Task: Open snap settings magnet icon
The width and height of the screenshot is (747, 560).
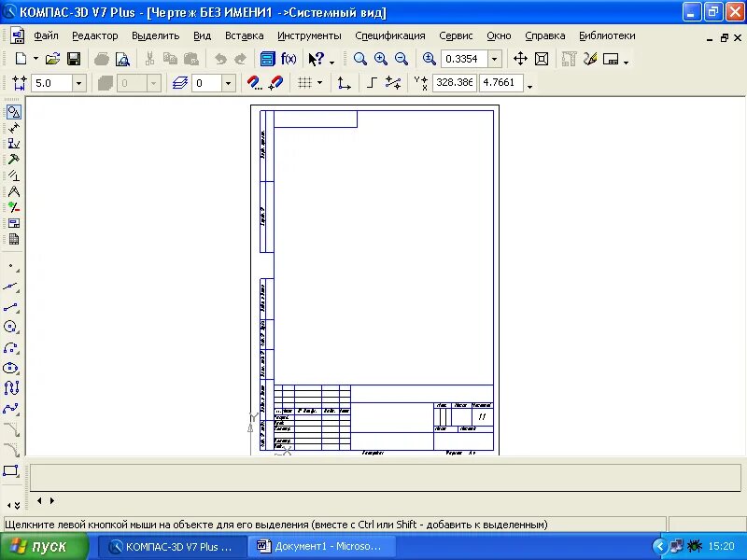Action: pyautogui.click(x=255, y=83)
